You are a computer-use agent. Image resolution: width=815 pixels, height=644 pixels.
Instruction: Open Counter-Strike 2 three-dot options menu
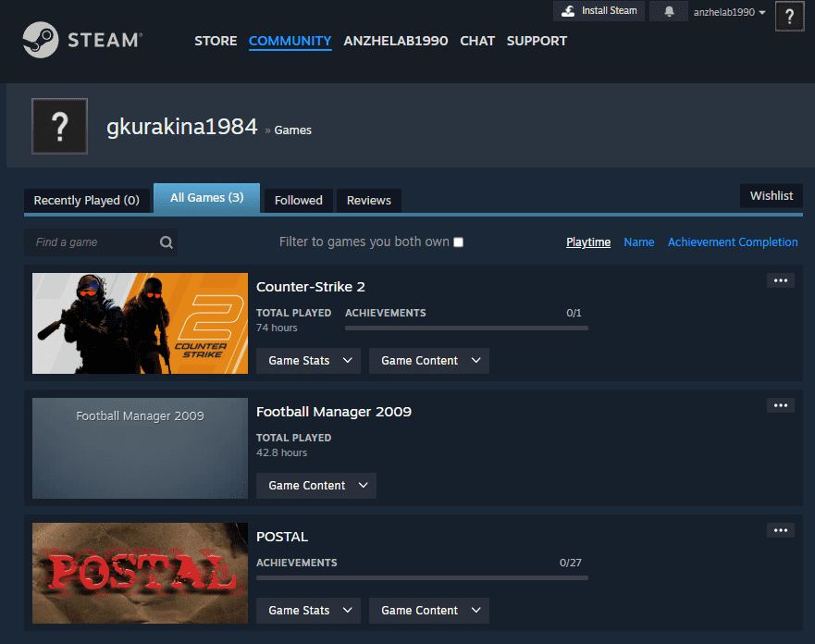(x=780, y=280)
